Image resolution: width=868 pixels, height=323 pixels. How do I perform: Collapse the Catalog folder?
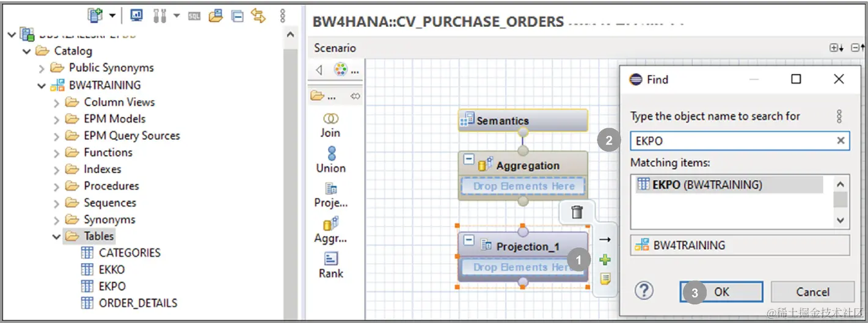tap(27, 51)
